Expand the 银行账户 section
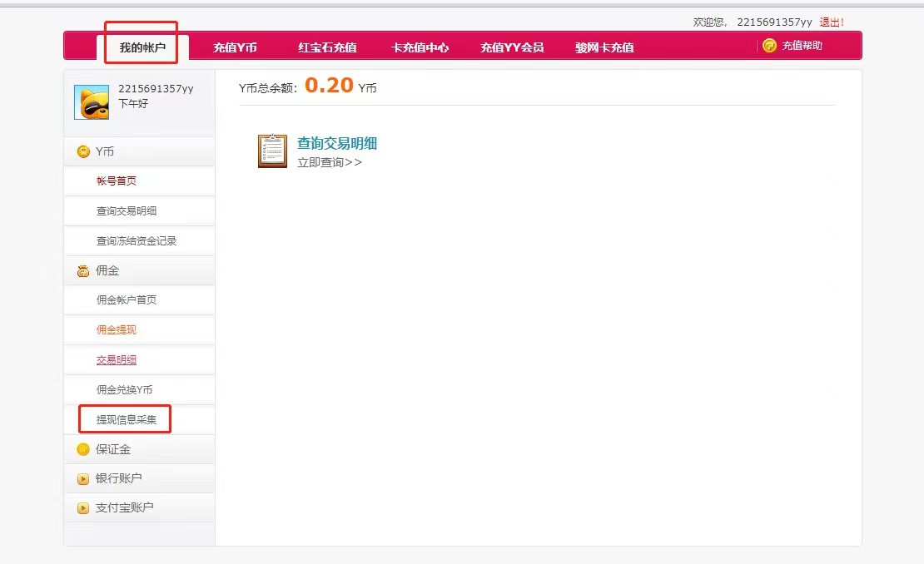This screenshot has height=564, width=924. [x=139, y=478]
